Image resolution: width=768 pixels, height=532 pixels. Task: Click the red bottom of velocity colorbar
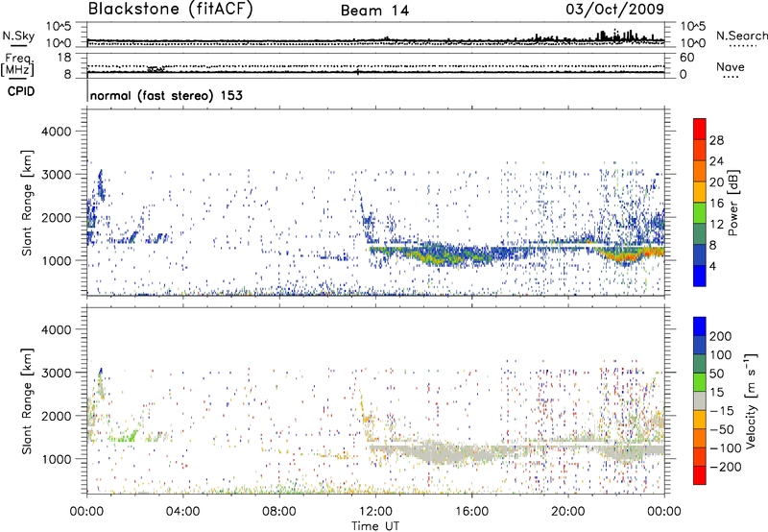pyautogui.click(x=700, y=475)
